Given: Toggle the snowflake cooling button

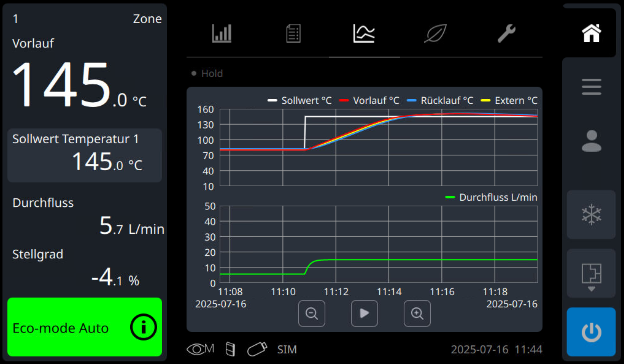Looking at the screenshot, I should 591,214.
